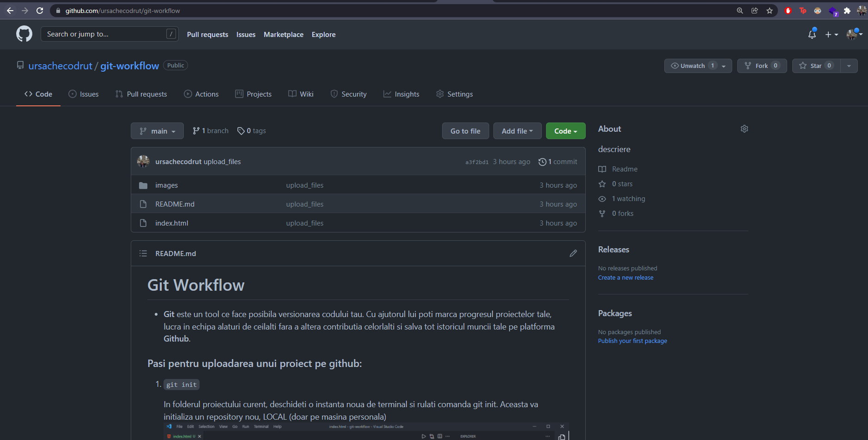Expand the Unwatch options arrow
The image size is (868, 440).
tap(724, 66)
